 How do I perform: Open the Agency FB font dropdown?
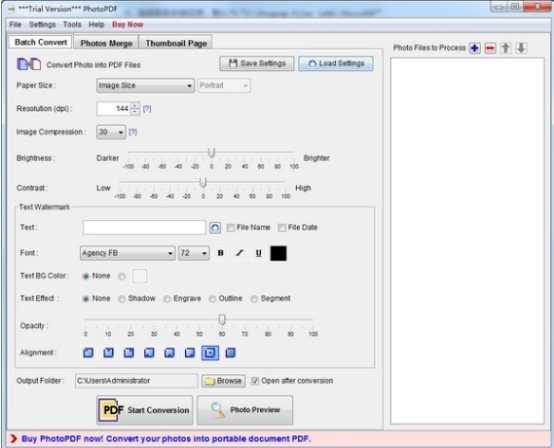click(x=128, y=253)
